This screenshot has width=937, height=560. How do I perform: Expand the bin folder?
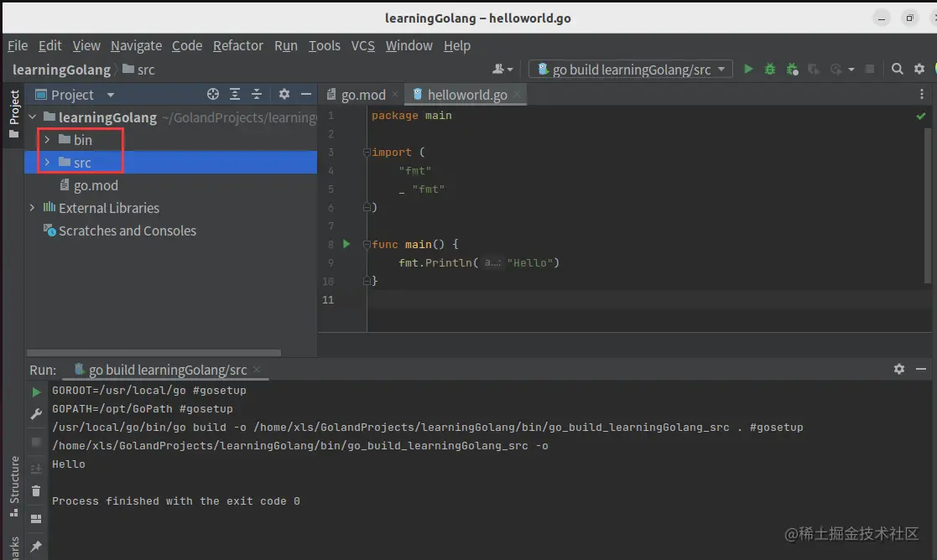pos(47,139)
